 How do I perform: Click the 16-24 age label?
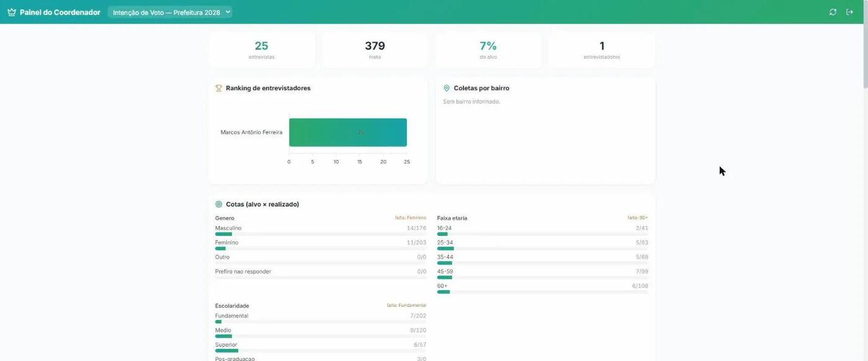[444, 228]
